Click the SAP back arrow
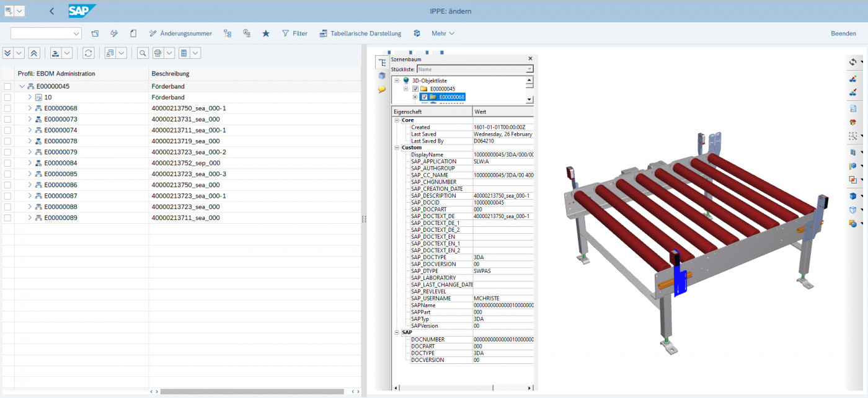868x398 pixels. (x=51, y=11)
